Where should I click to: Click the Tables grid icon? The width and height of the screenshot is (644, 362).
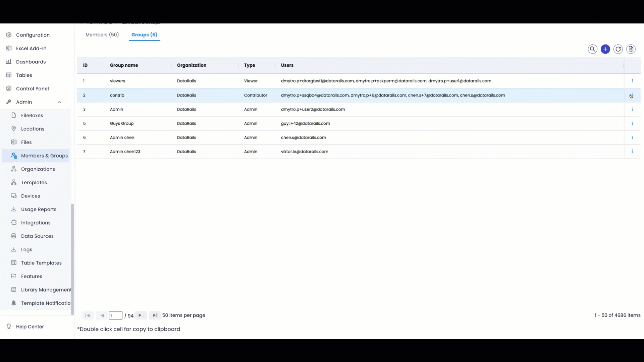9,75
